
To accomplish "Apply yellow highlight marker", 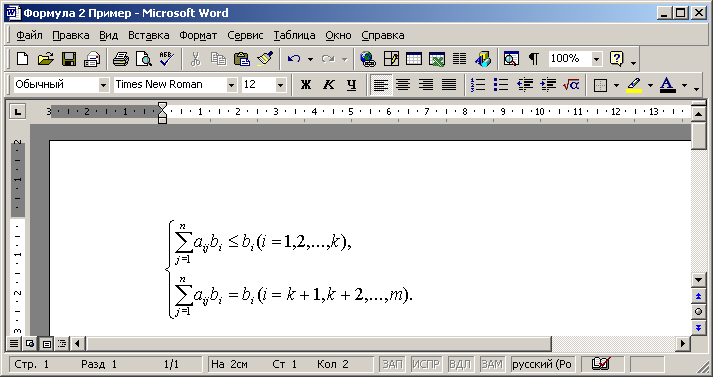I will coord(634,85).
